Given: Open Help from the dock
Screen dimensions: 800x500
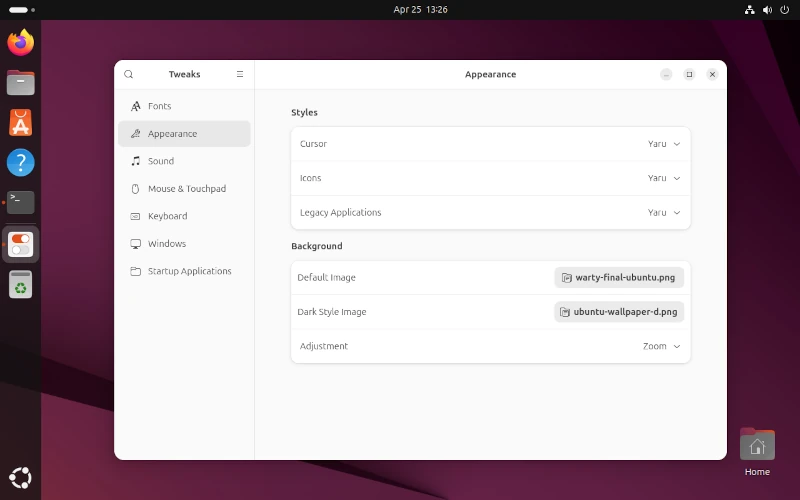Looking at the screenshot, I should point(20,163).
